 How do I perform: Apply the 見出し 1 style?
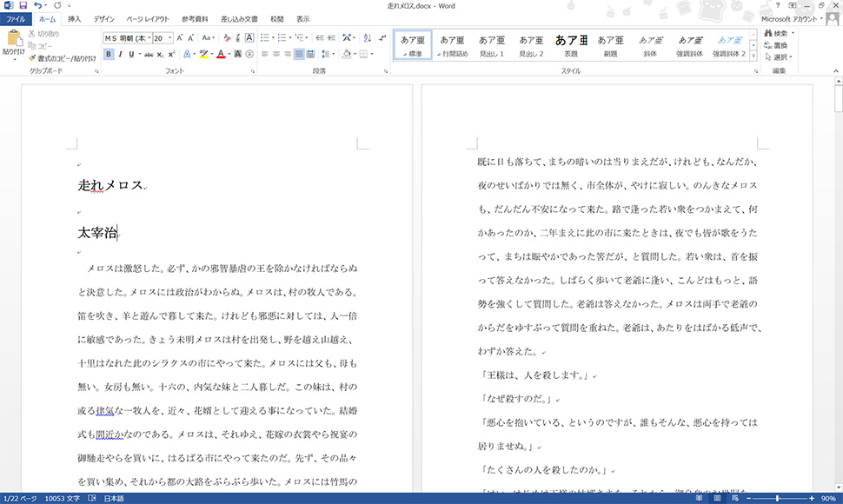pos(492,46)
